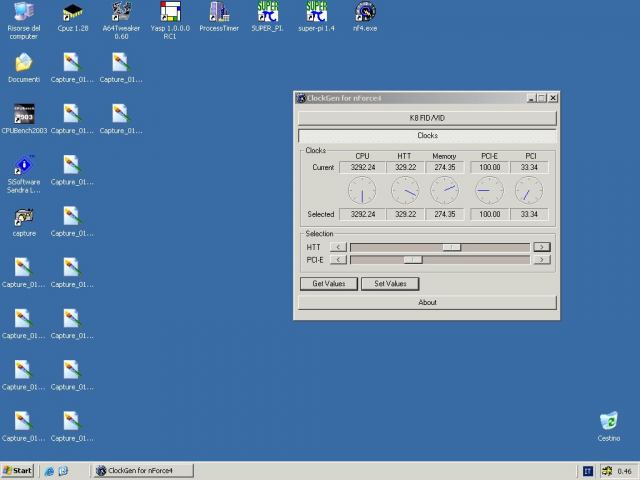Decrease HTT with the left arrow
Screen dimensions: 640x480
[x=338, y=247]
